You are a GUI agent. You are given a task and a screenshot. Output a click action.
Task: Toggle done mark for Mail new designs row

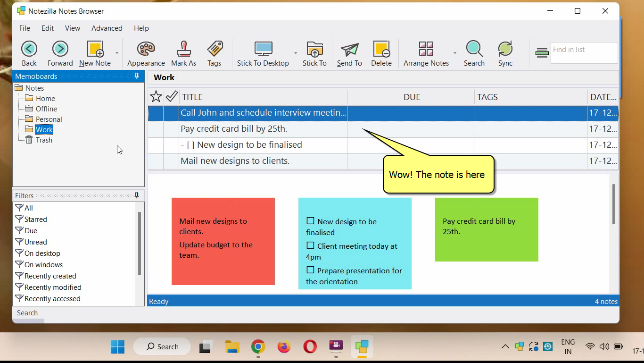[x=171, y=161]
